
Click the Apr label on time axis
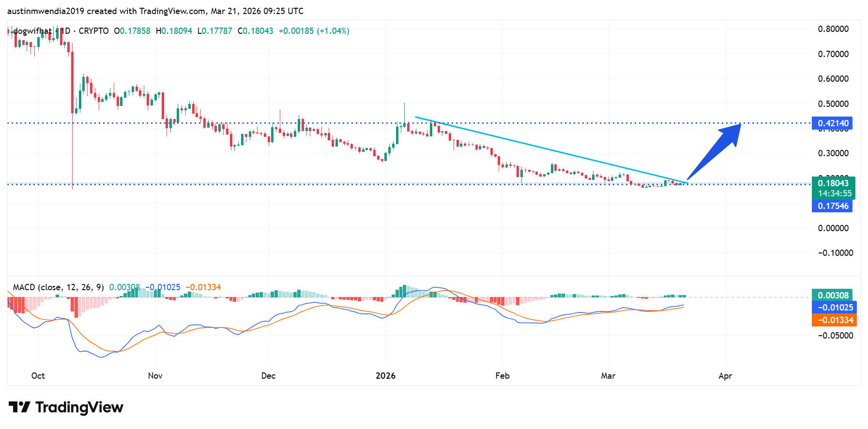click(725, 376)
